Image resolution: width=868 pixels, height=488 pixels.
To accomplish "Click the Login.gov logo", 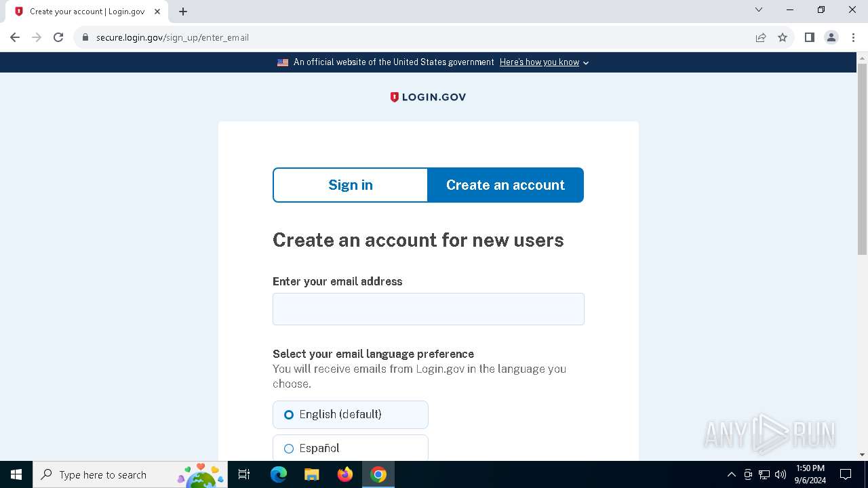I will [428, 97].
